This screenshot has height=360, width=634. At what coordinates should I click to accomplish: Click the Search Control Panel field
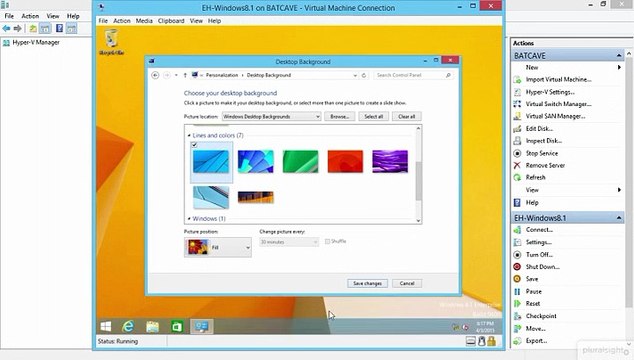(x=413, y=75)
